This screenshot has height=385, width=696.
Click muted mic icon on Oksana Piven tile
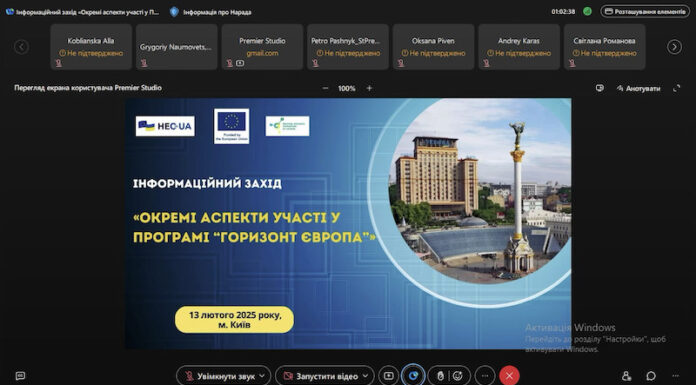(400, 63)
